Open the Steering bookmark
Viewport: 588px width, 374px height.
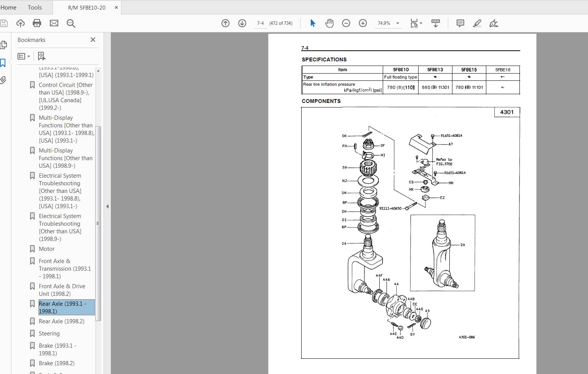pos(50,333)
